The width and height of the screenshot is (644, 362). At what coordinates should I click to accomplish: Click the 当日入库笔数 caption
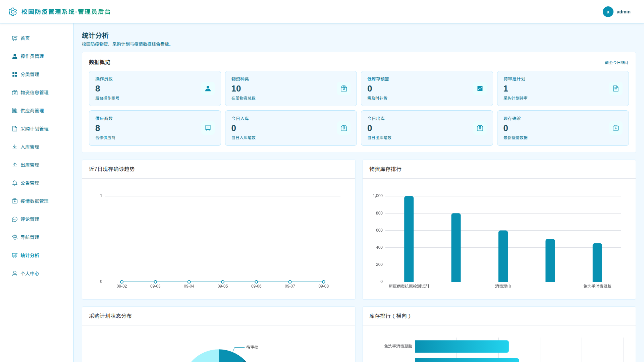click(x=244, y=138)
